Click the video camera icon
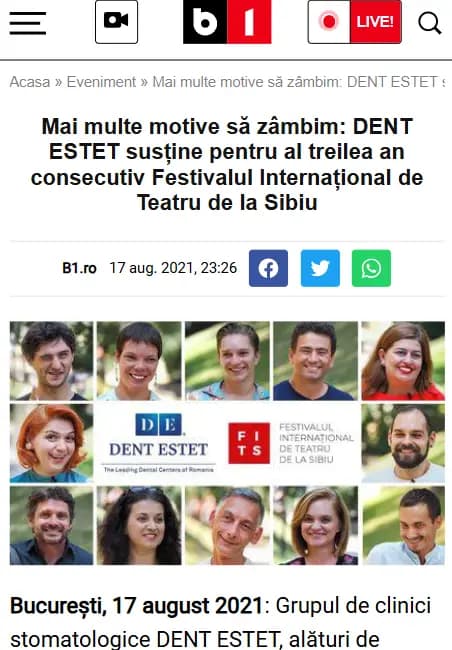 point(117,22)
